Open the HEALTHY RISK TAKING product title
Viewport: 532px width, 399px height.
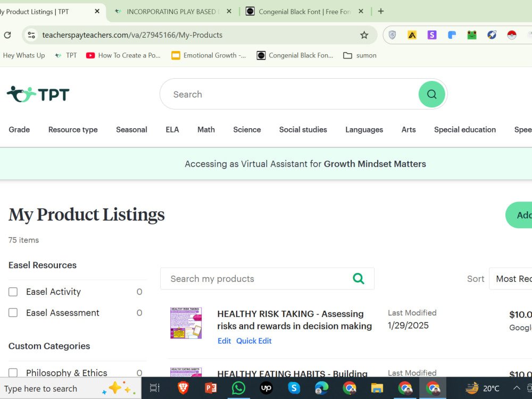tap(295, 320)
